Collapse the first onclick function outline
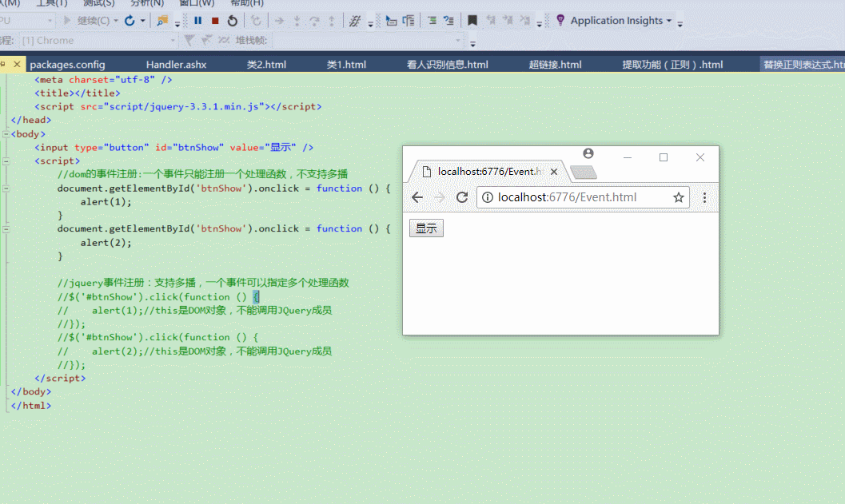845x504 pixels. click(x=6, y=189)
